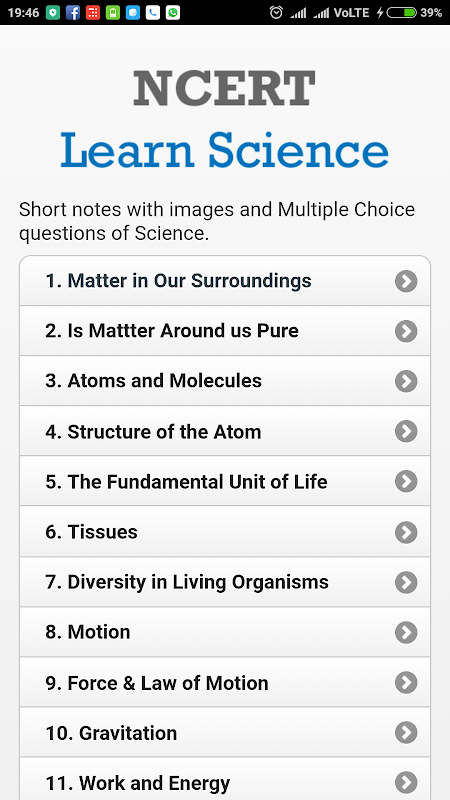Open Force & Law of Motion
This screenshot has width=450, height=800.
pyautogui.click(x=225, y=682)
